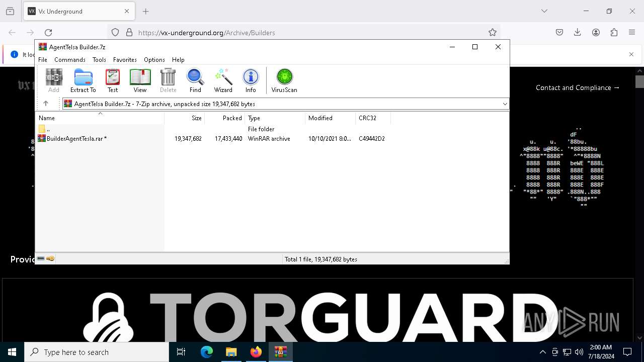Click the web page vertical scrollbar thumb
Viewport: 644px width, 362px height.
coord(639,81)
